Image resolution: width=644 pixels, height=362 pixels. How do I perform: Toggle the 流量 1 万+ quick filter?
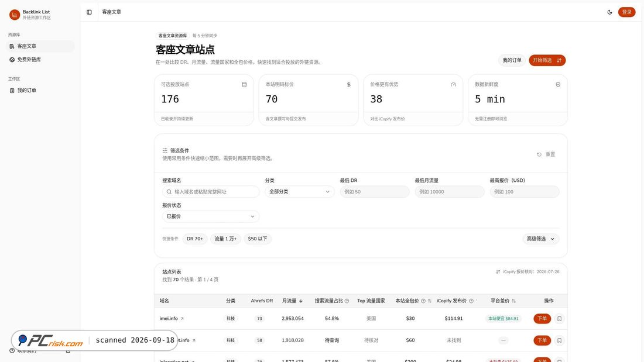pyautogui.click(x=225, y=239)
